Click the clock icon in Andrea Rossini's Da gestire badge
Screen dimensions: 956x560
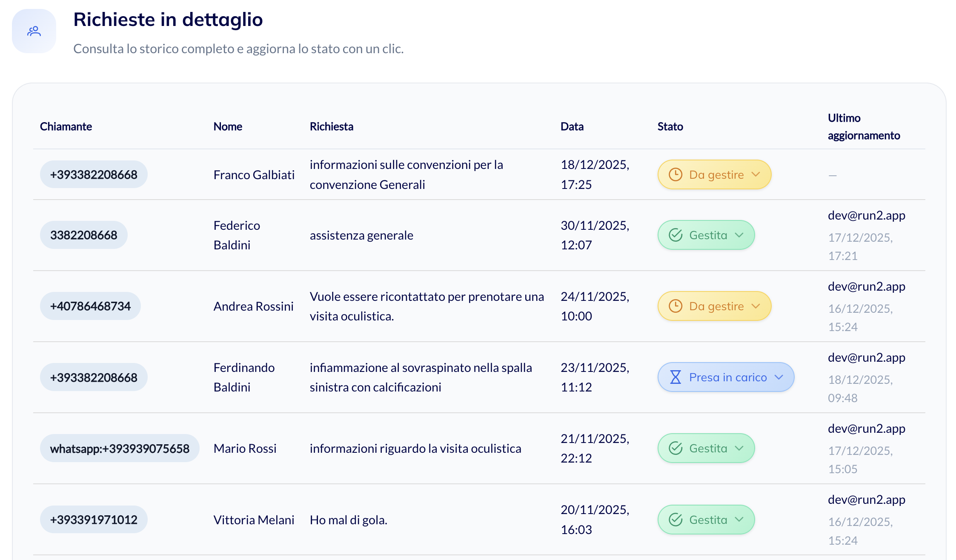pos(676,306)
